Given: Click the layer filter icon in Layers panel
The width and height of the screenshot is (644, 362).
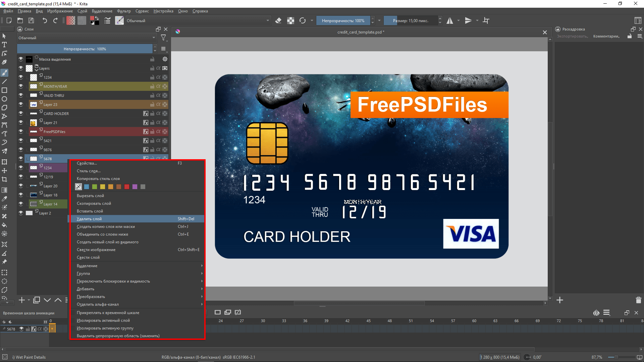Looking at the screenshot, I should point(163,38).
